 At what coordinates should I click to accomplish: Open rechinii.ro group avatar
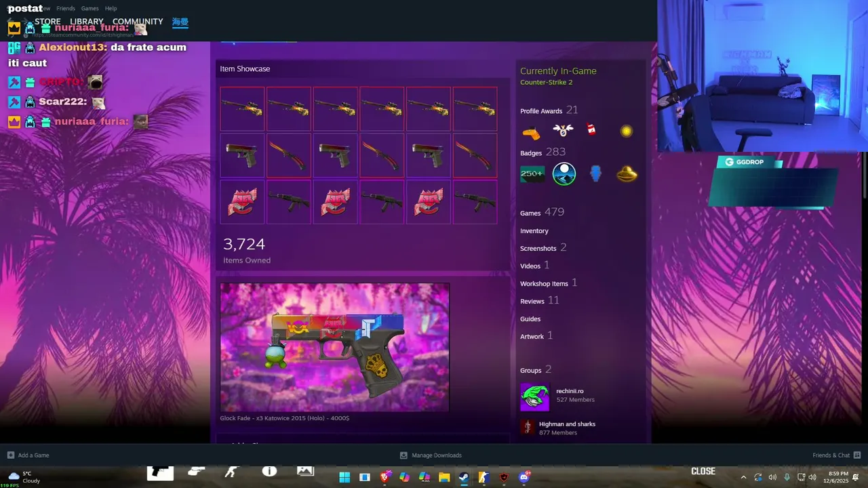pyautogui.click(x=534, y=397)
